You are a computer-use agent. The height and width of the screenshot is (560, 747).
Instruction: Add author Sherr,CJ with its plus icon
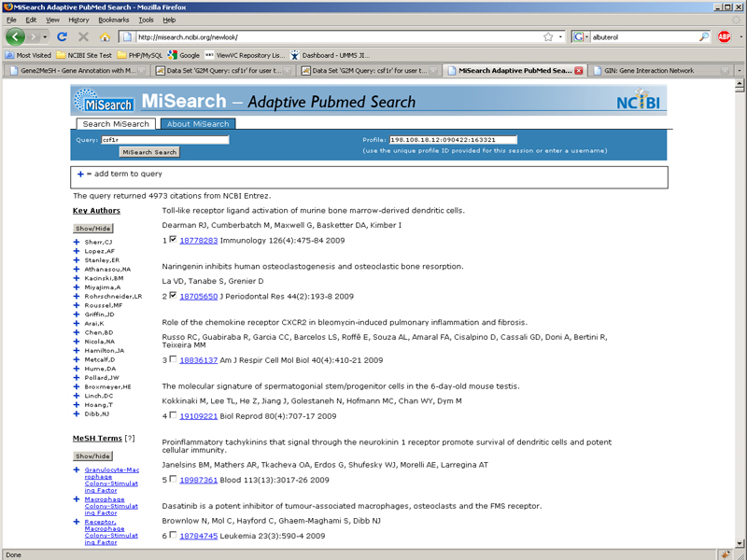77,242
